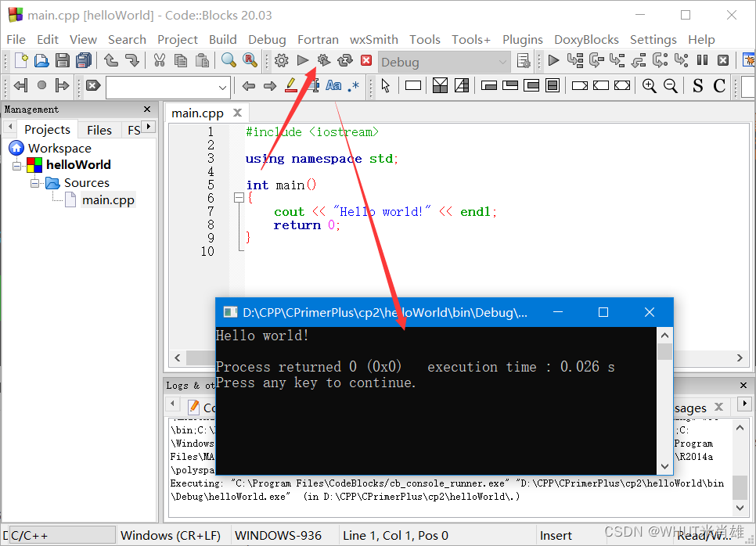Click the Zoom in magnifier icon
This screenshot has width=756, height=546.
coord(650,86)
